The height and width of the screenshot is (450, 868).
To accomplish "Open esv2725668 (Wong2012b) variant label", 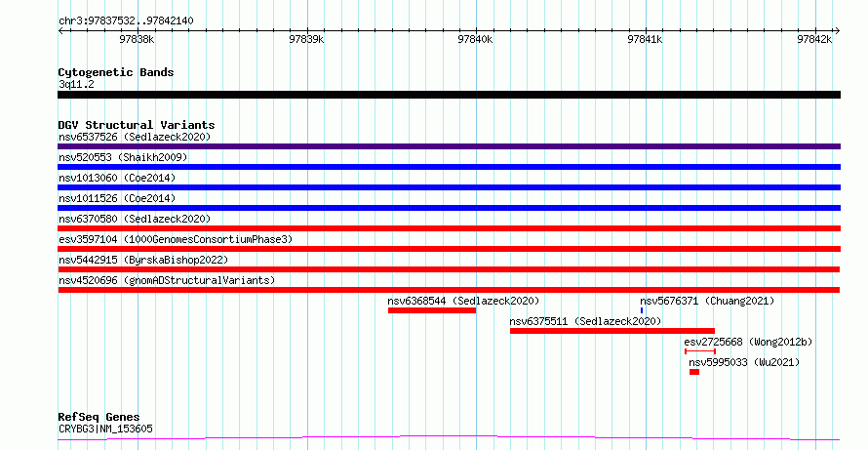I will coord(748,342).
